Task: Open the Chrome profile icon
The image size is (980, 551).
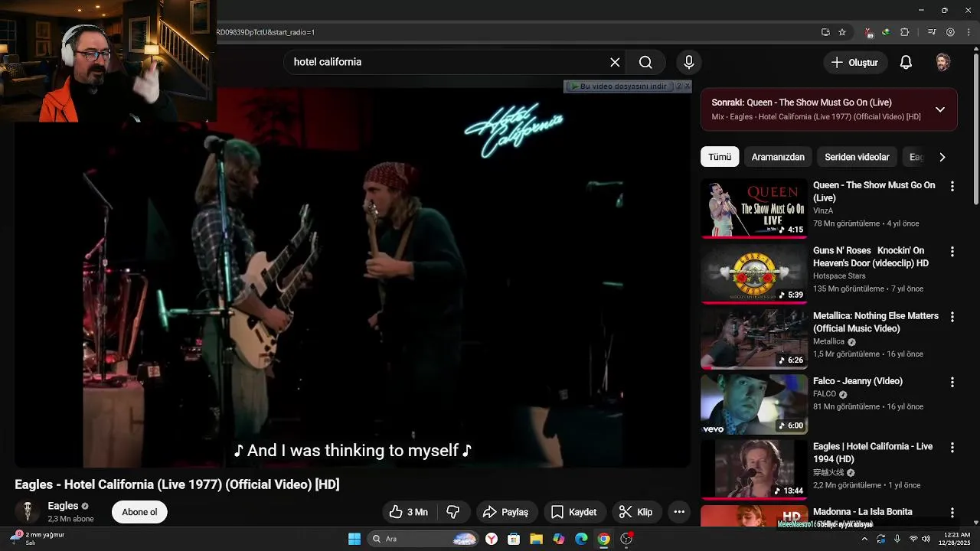Action: click(x=950, y=32)
